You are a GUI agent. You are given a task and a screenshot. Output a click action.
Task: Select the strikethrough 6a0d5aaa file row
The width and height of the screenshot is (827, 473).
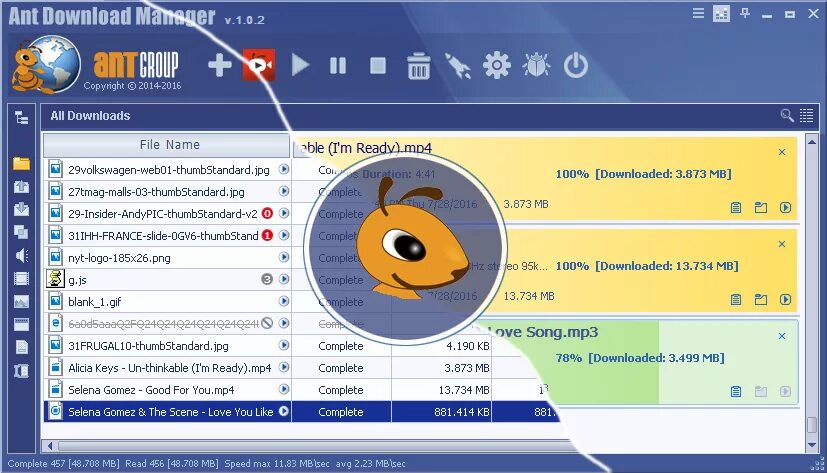168,323
